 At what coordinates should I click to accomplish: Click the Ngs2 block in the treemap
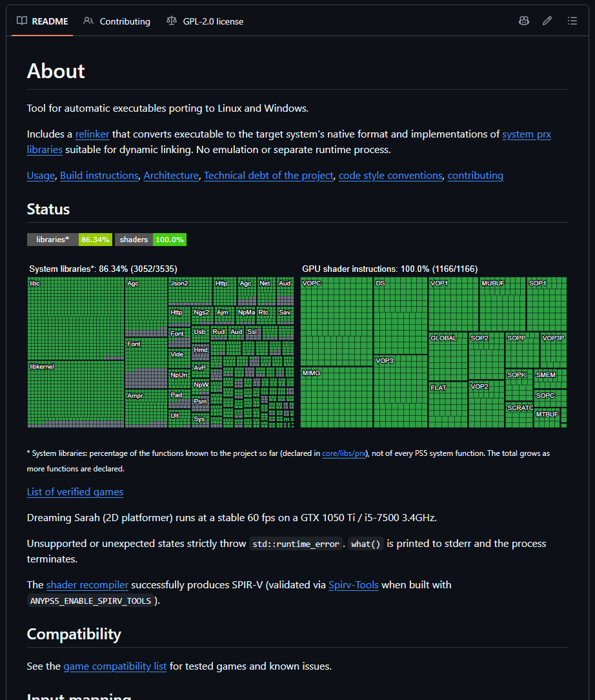[x=203, y=316]
